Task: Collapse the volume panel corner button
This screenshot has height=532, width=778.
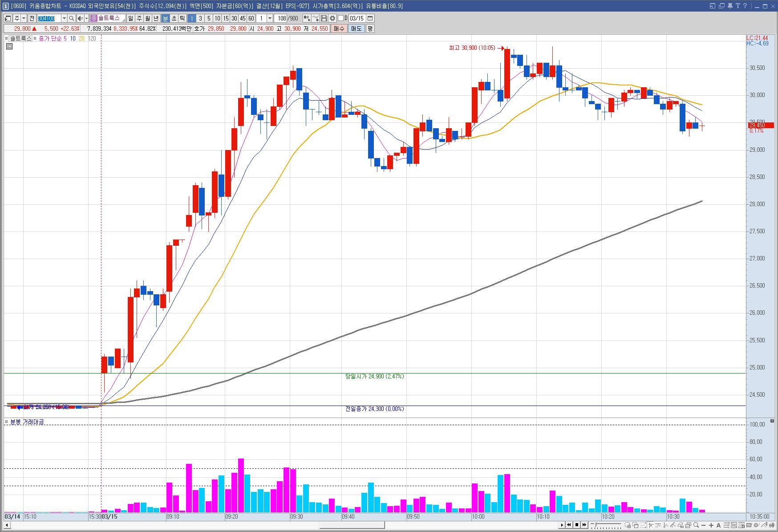Action: click(x=772, y=421)
